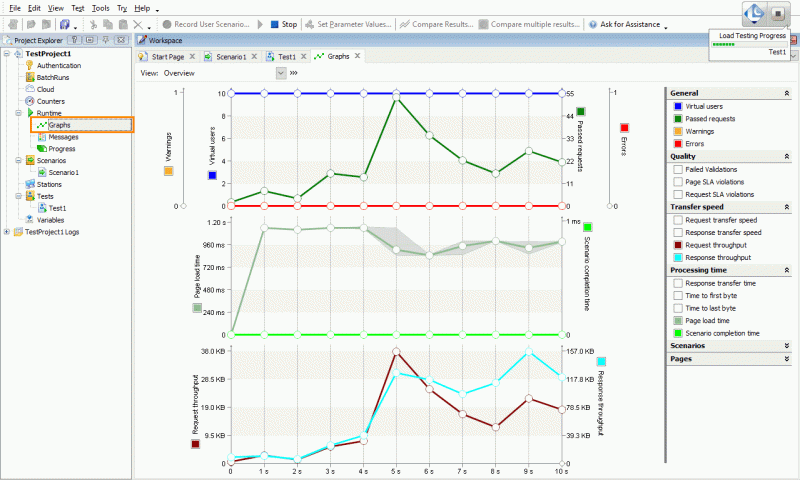Image resolution: width=800 pixels, height=480 pixels.
Task: Switch to the Start Page tab
Action: click(x=167, y=57)
